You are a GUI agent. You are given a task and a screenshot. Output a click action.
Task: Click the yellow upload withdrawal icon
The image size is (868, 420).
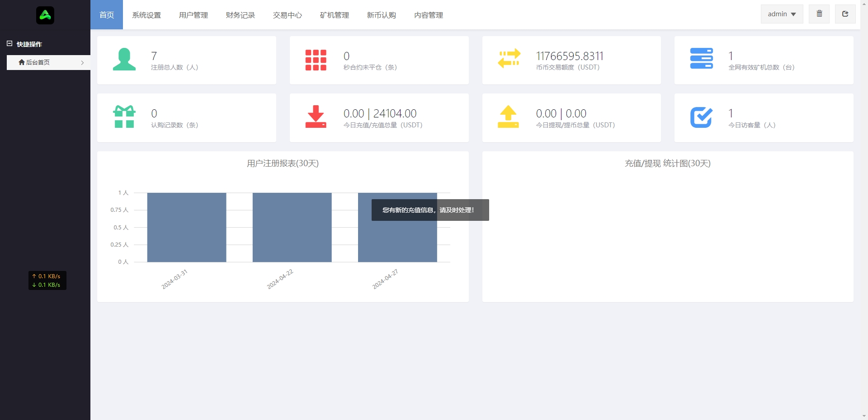508,117
